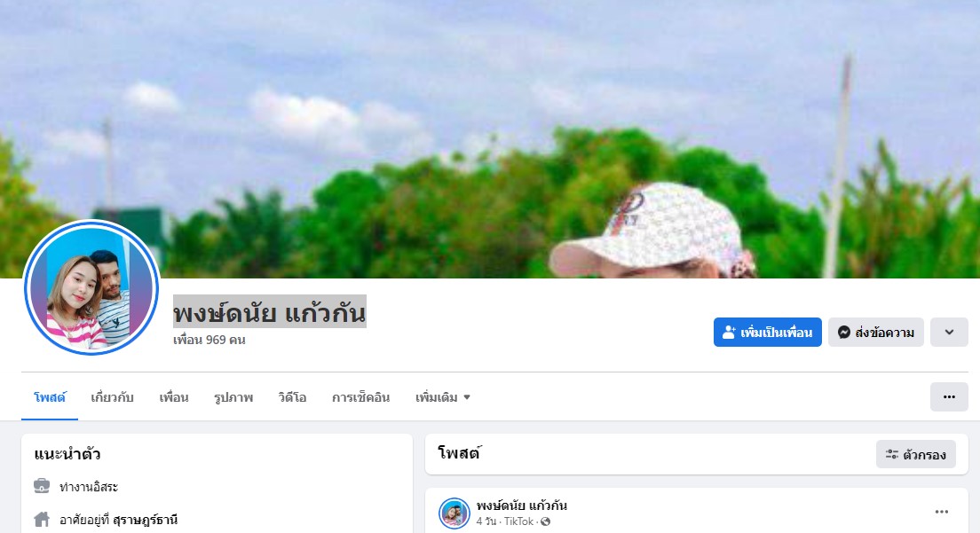Click the Messenger icon on message button
The image size is (980, 533).
tap(844, 333)
